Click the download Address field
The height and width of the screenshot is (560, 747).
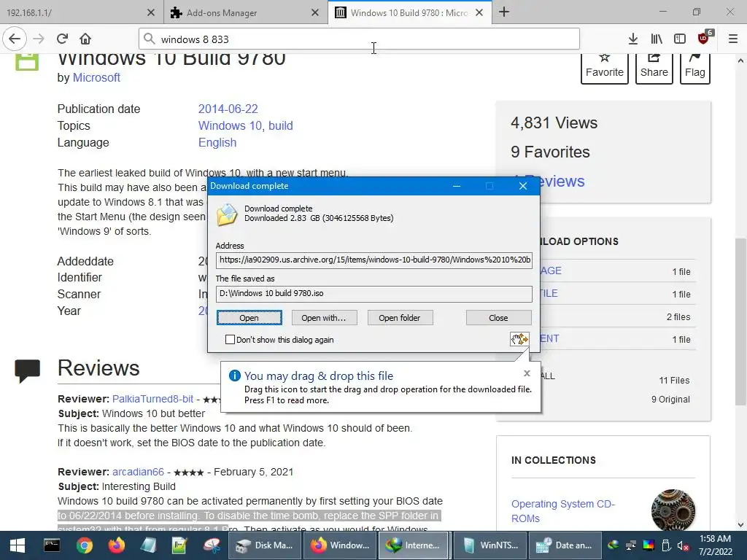click(x=374, y=260)
